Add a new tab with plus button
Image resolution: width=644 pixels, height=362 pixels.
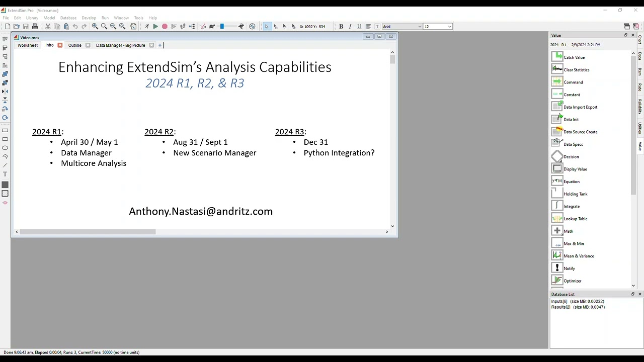[160, 45]
